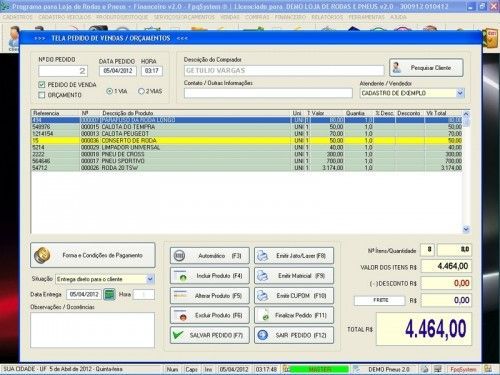Open the AJUDA menu
This screenshot has height=375, width=500.
click(399, 17)
